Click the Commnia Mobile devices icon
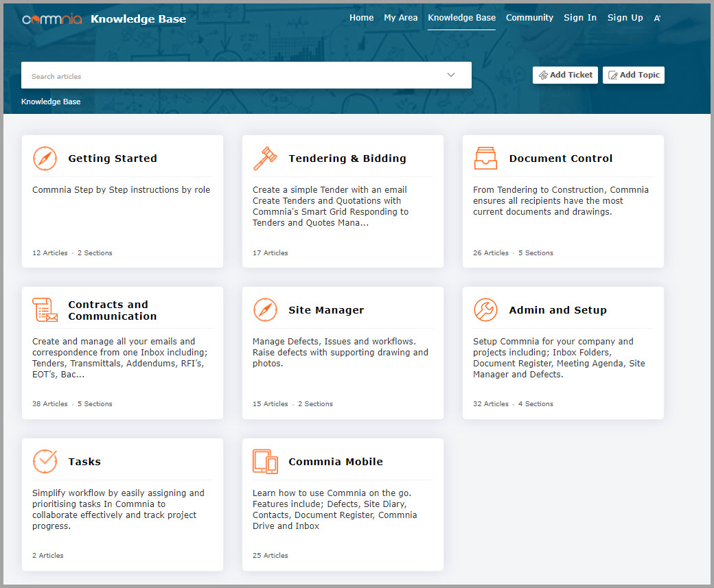 tap(265, 462)
